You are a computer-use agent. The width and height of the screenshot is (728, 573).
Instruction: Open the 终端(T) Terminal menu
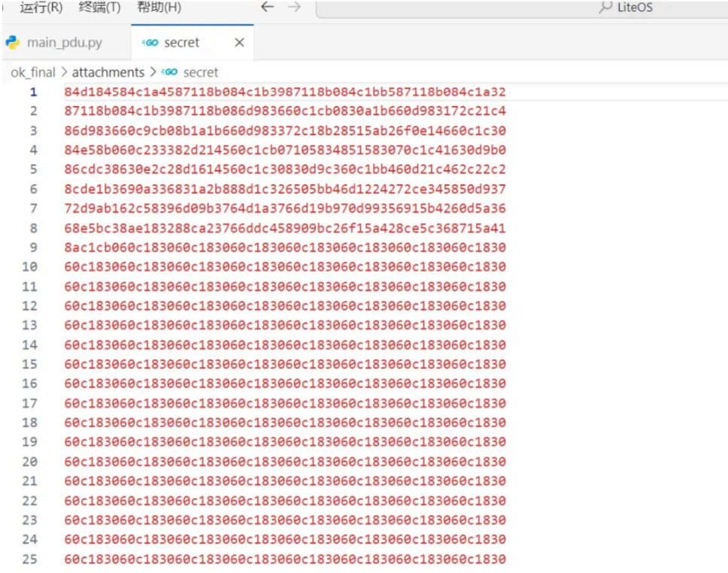tap(100, 7)
